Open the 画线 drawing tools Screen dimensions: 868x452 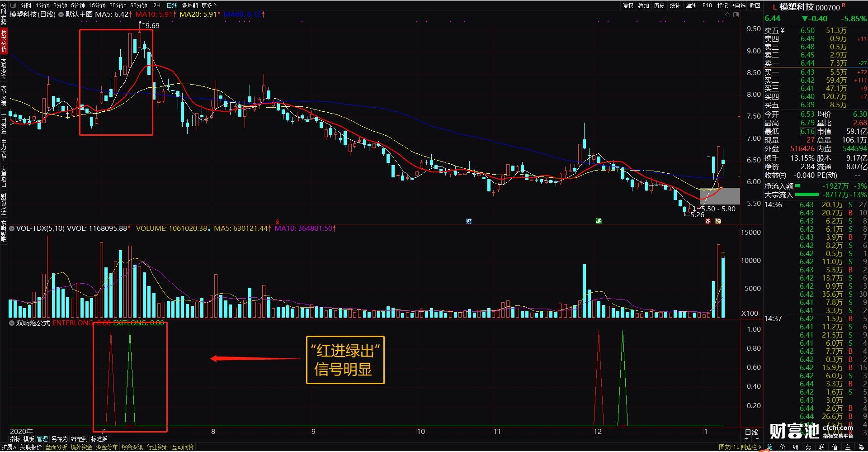691,5
